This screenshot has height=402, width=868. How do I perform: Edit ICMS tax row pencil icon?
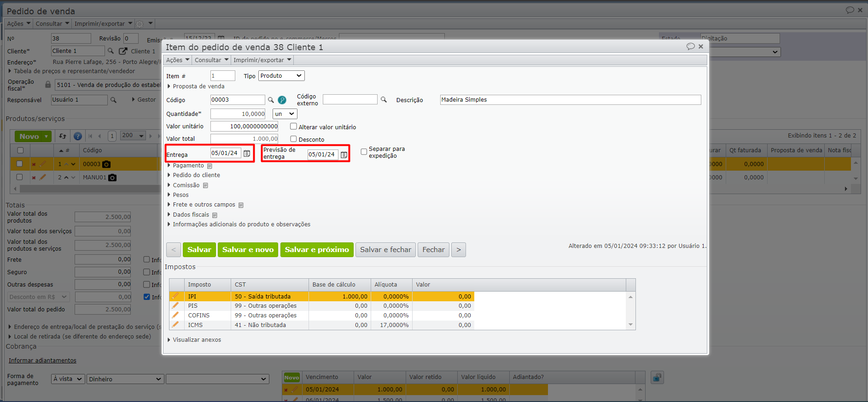click(x=175, y=325)
